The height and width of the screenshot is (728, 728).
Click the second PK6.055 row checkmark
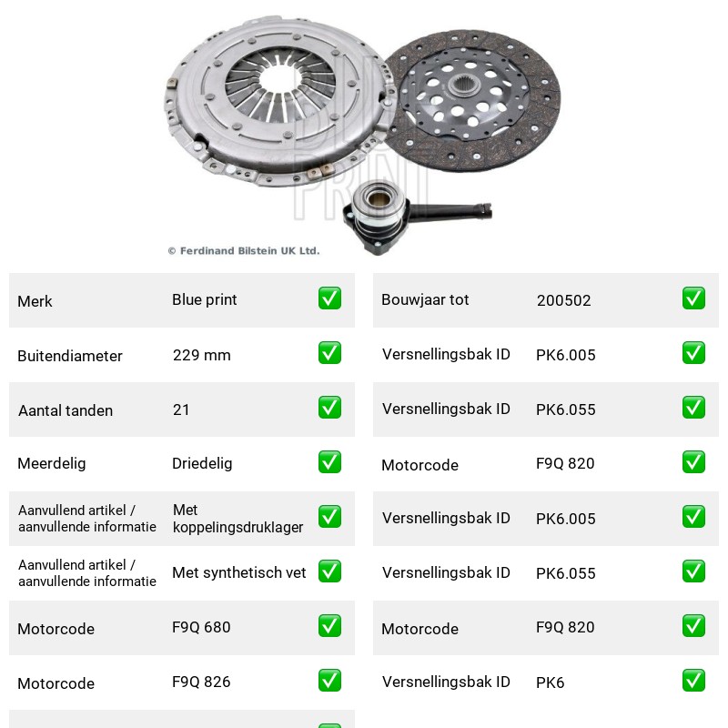pos(693,571)
